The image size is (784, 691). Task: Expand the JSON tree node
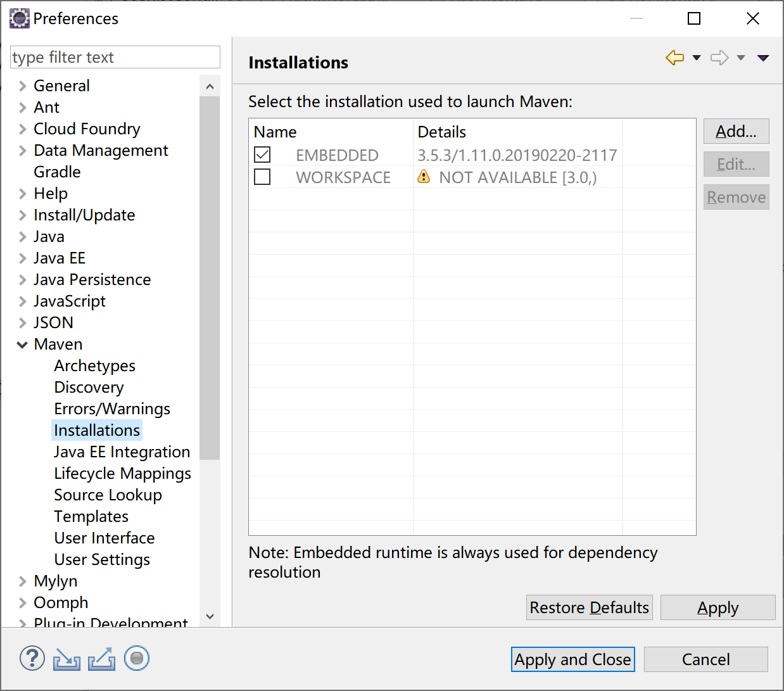point(23,323)
